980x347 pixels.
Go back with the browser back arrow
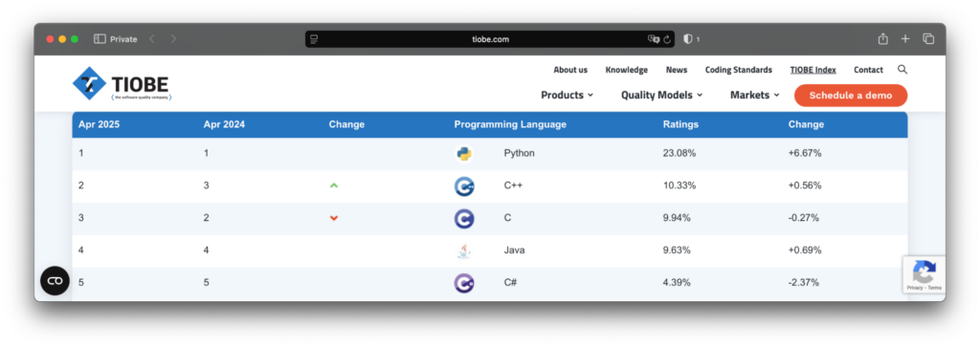click(152, 38)
